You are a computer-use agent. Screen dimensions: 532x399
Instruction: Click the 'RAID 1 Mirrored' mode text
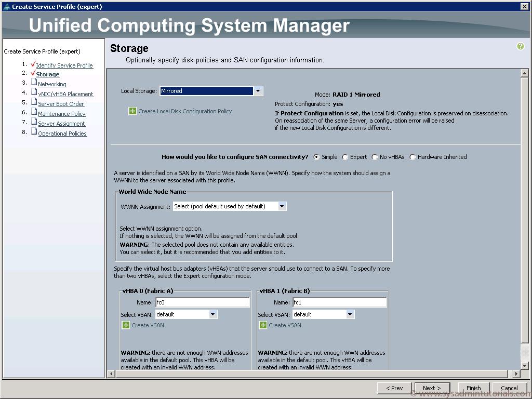[x=356, y=95]
